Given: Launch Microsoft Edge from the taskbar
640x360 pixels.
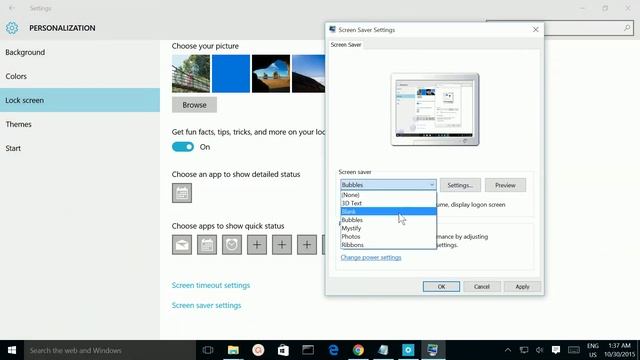Looking at the screenshot, I should click(x=333, y=350).
